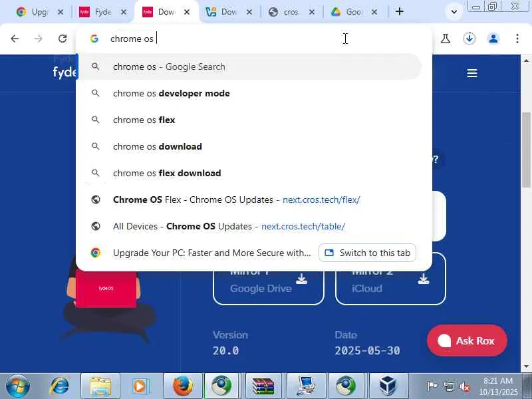Open the Ask Rox chat button
The height and width of the screenshot is (399, 532).
click(x=467, y=340)
